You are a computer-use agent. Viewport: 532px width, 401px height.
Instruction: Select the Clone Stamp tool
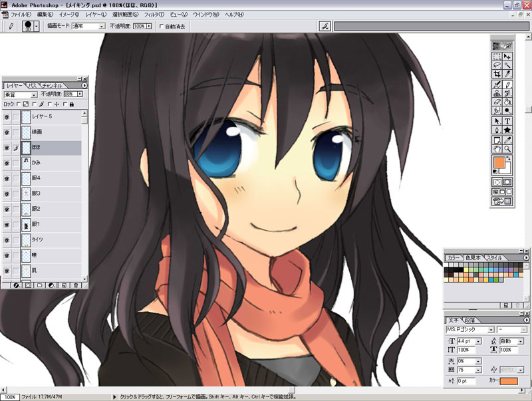pos(497,93)
